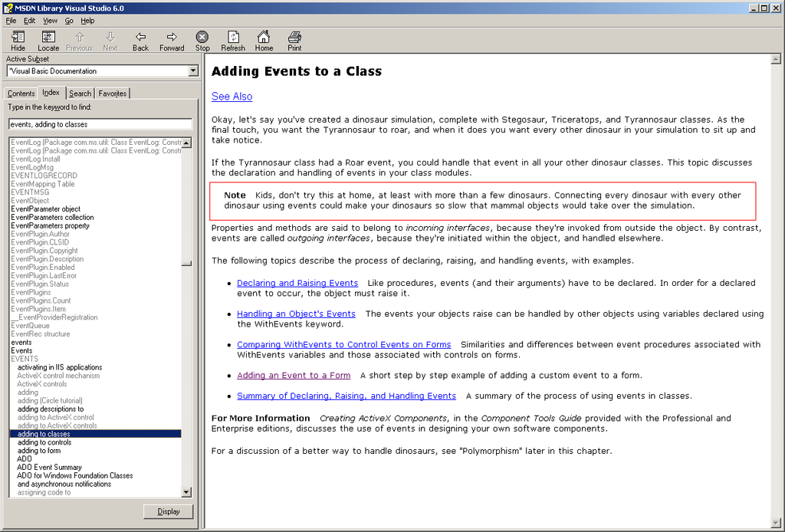The height and width of the screenshot is (532, 785).
Task: Select the 'EventQueue' index entry
Action: 30,326
